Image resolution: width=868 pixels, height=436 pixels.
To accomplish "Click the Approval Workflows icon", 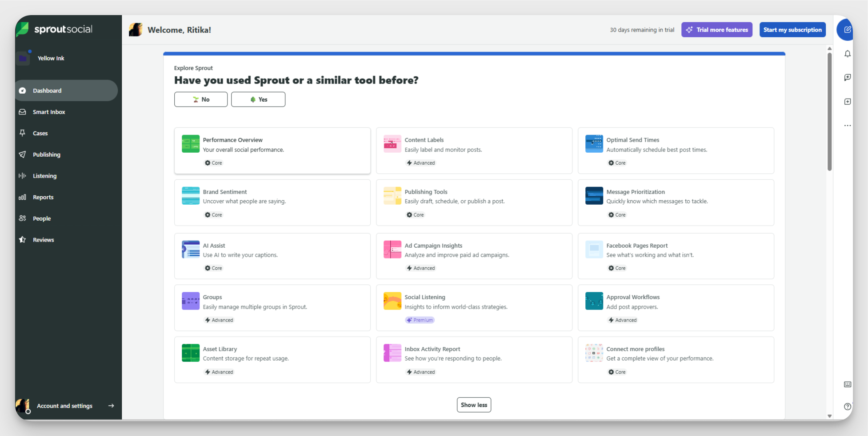I will point(594,301).
